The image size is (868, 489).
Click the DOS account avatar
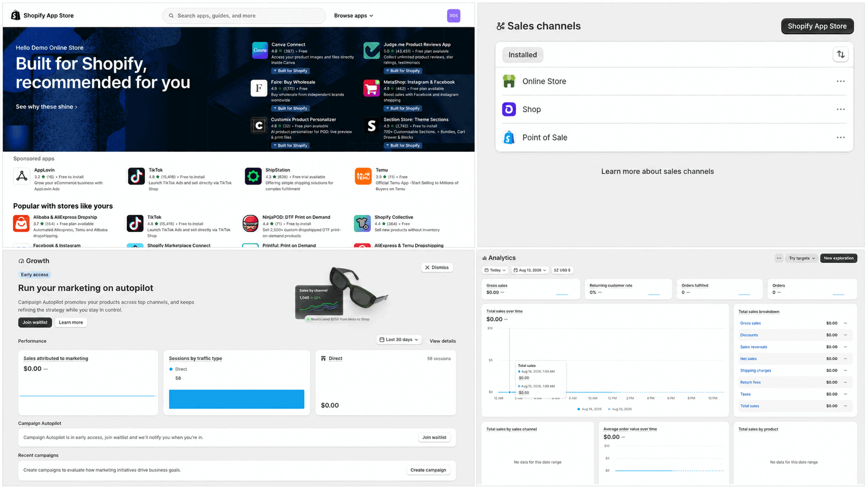point(454,16)
